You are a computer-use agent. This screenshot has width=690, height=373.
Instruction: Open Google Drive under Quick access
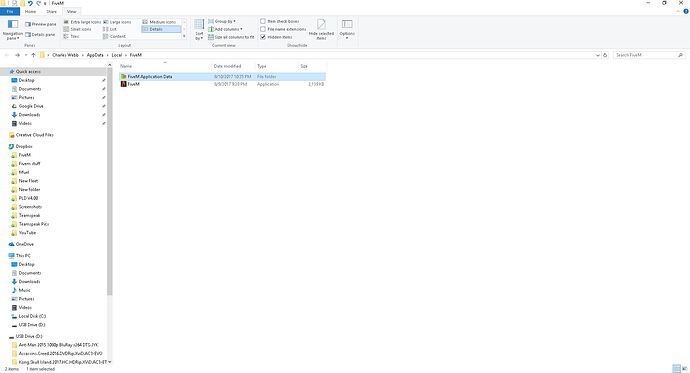pos(31,106)
